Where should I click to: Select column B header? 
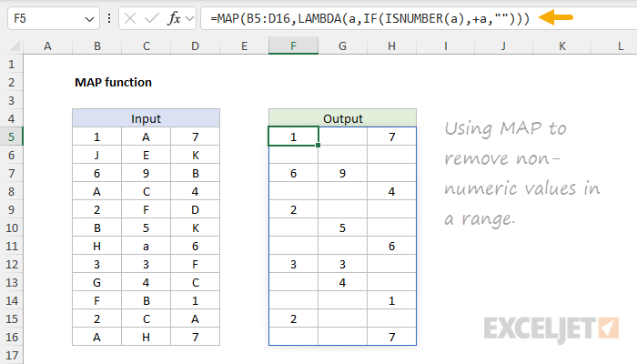pos(97,45)
